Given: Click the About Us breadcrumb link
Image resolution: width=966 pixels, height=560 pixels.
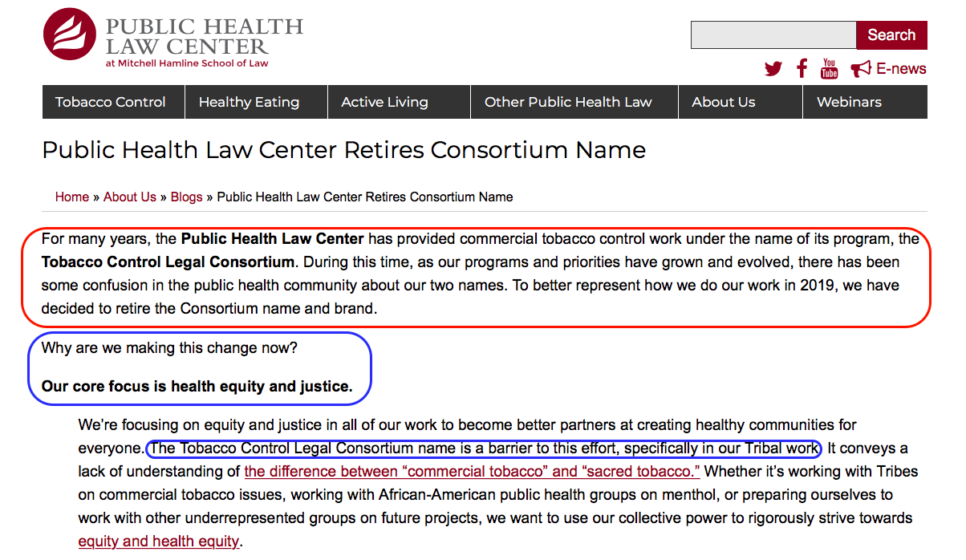Looking at the screenshot, I should coord(130,197).
